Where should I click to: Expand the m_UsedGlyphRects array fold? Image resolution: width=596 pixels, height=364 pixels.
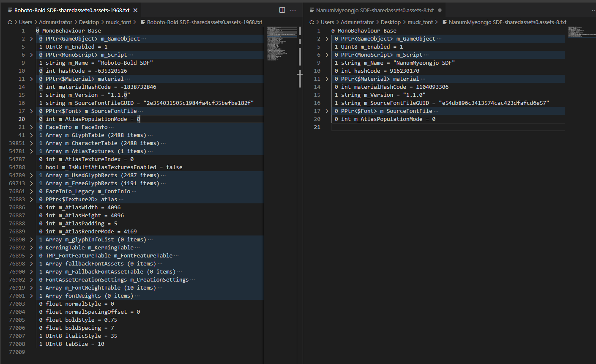pos(31,175)
